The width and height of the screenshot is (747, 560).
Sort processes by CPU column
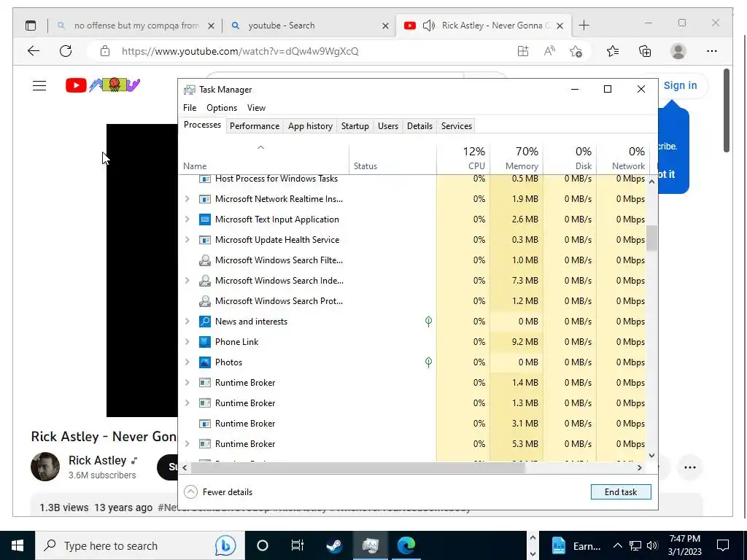(463, 158)
